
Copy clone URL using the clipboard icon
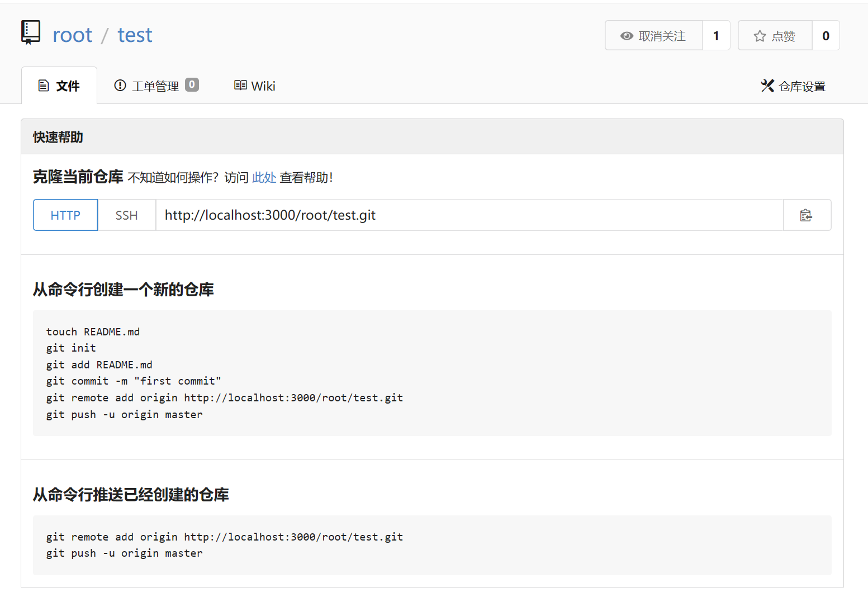pos(806,215)
